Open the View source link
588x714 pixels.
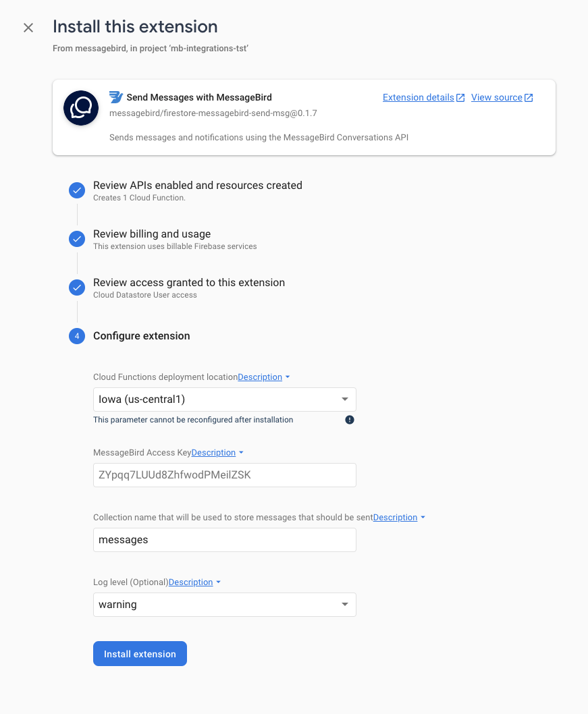pos(496,97)
